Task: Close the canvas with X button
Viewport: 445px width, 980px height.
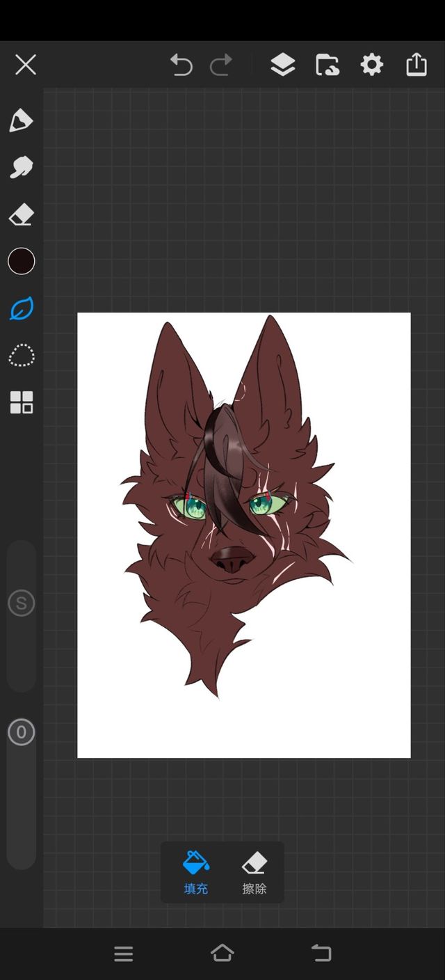Action: [26, 65]
